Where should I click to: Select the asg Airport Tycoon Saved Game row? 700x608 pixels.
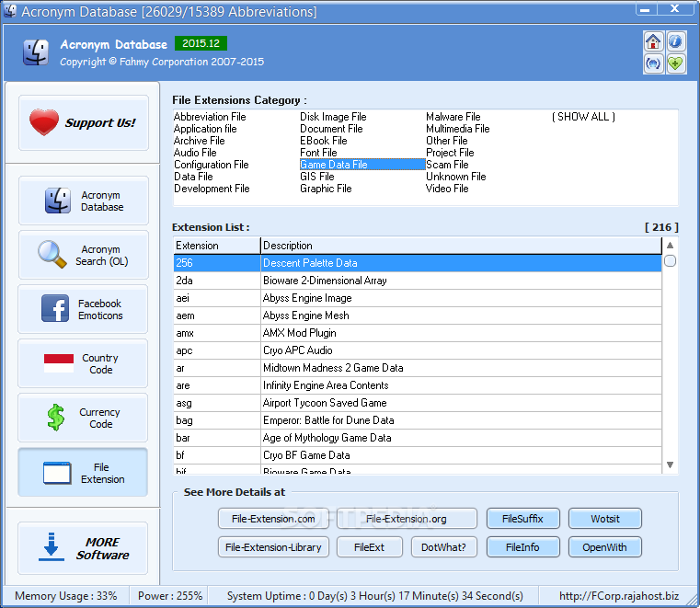pos(417,403)
